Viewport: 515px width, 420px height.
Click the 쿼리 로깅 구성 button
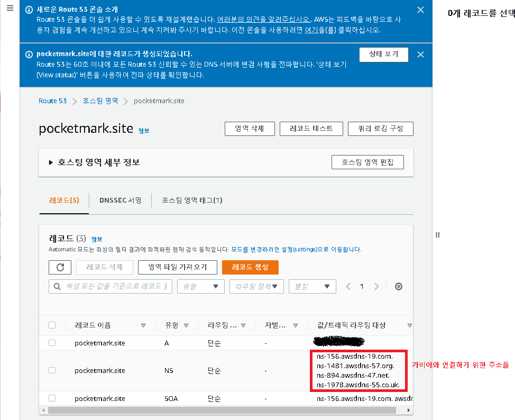pos(380,129)
